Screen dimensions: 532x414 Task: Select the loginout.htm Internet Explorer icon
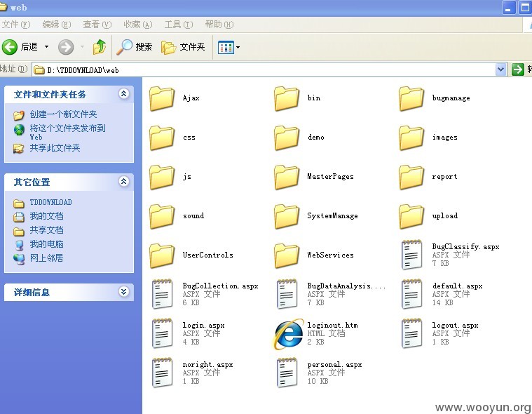pos(287,334)
